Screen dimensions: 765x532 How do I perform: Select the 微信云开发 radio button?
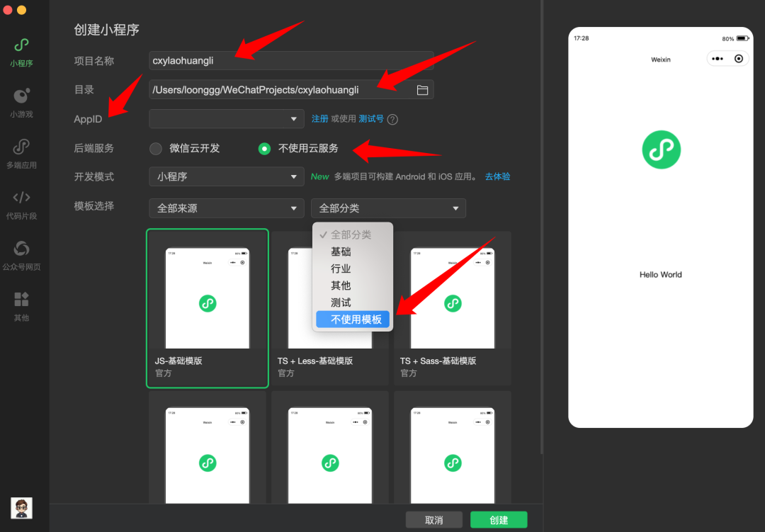point(156,148)
